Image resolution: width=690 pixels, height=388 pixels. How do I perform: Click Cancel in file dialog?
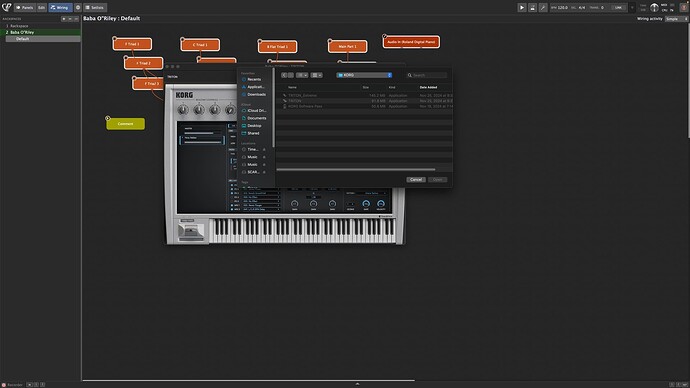click(x=416, y=179)
